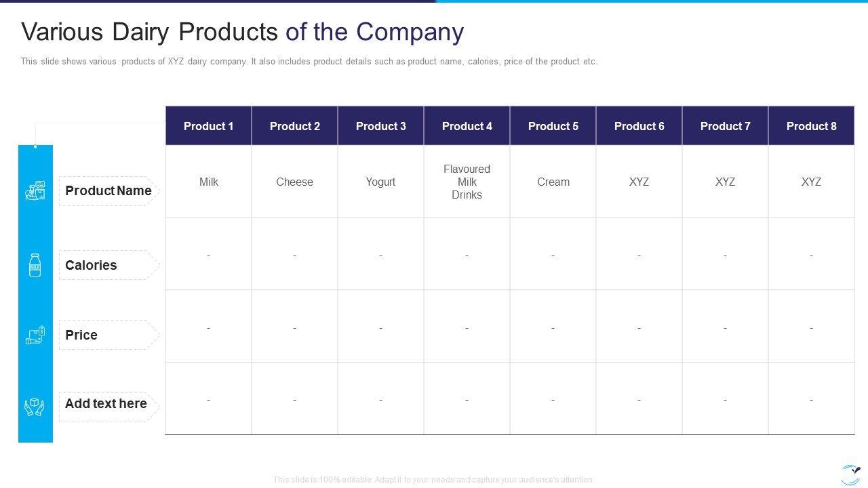
Task: Select the Cheese product name cell
Action: (x=294, y=182)
